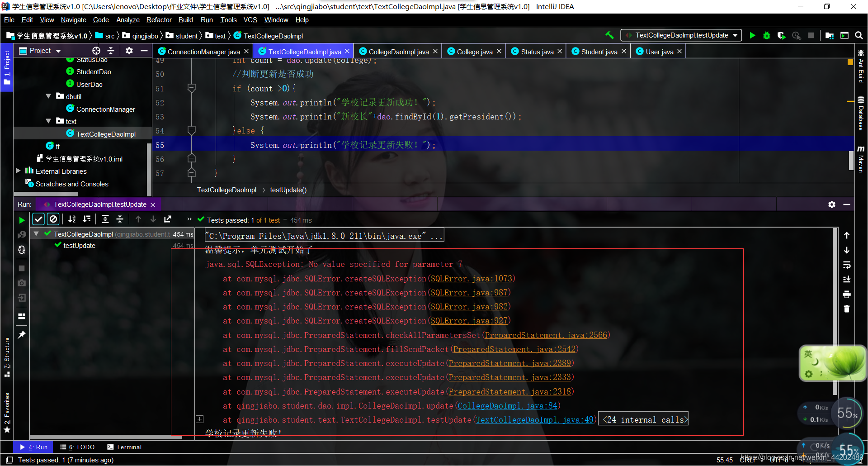This screenshot has height=466, width=868.
Task: Toggle the Ant Build side tab
Action: click(861, 67)
